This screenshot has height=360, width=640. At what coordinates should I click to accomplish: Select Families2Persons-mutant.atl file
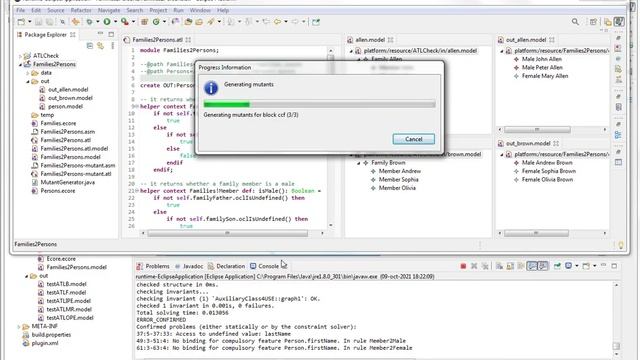76,174
